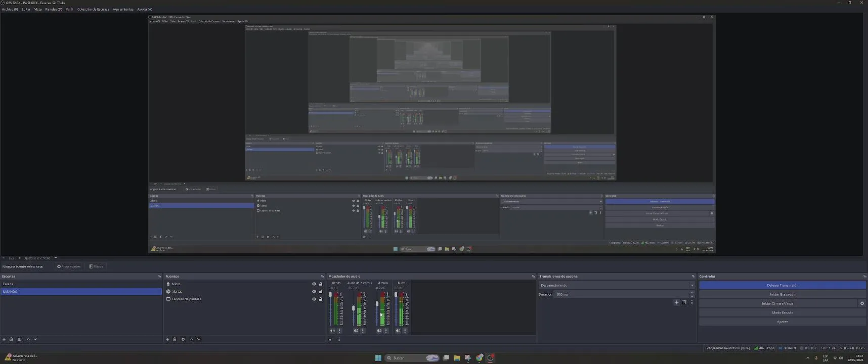Mute the Alertas channel in the mixer

click(x=332, y=331)
